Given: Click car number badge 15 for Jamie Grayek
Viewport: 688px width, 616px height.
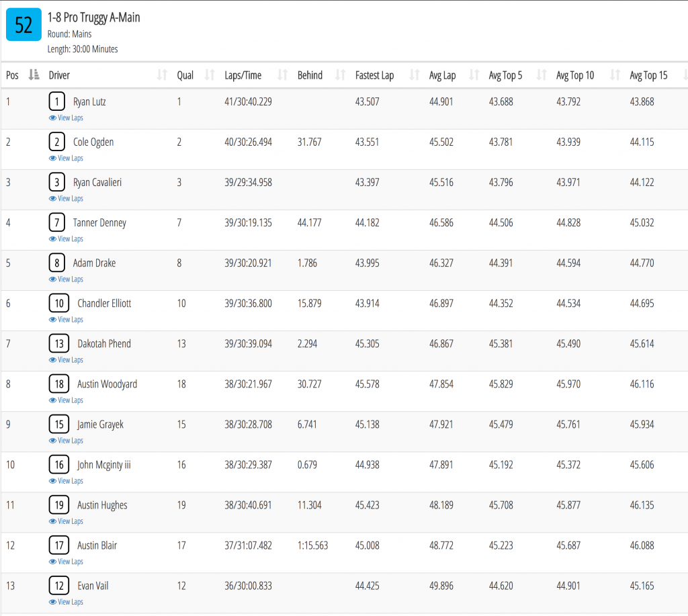Looking at the screenshot, I should pyautogui.click(x=59, y=425).
